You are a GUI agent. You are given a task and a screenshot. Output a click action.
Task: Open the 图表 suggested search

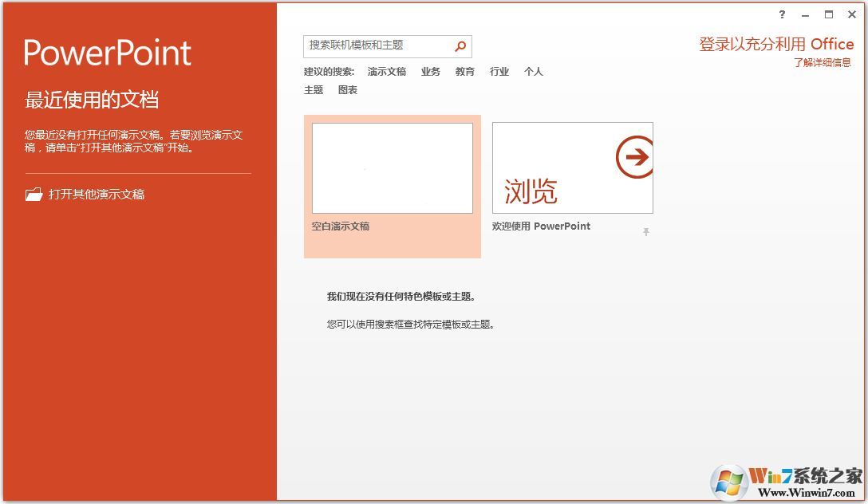349,89
